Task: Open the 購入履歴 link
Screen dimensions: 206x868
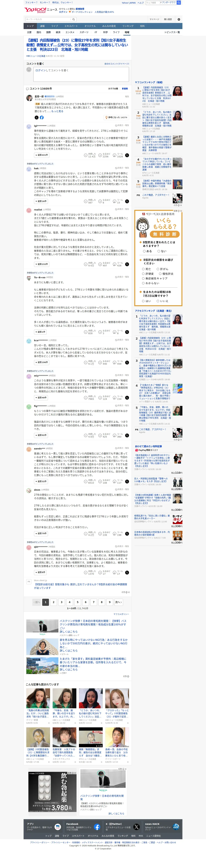Action: (168, 19)
